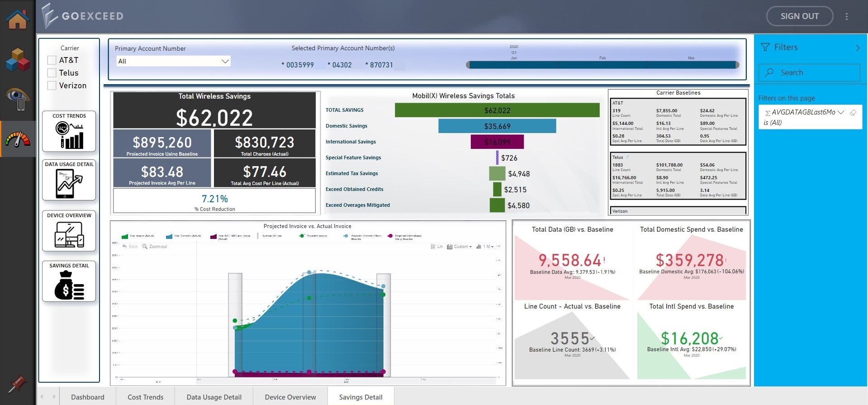Click the Exceed Obtained Credits bar

[x=497, y=189]
